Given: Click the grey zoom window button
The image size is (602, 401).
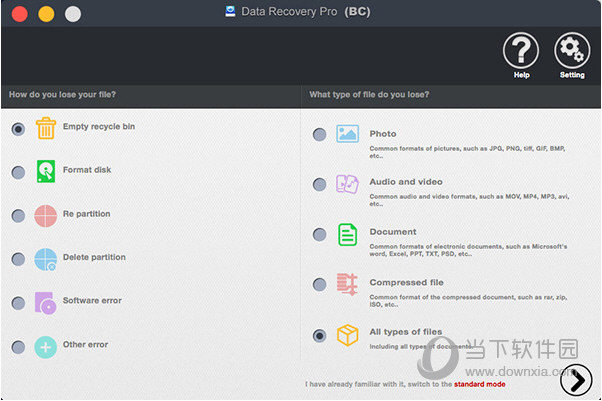Looking at the screenshot, I should coord(73,14).
